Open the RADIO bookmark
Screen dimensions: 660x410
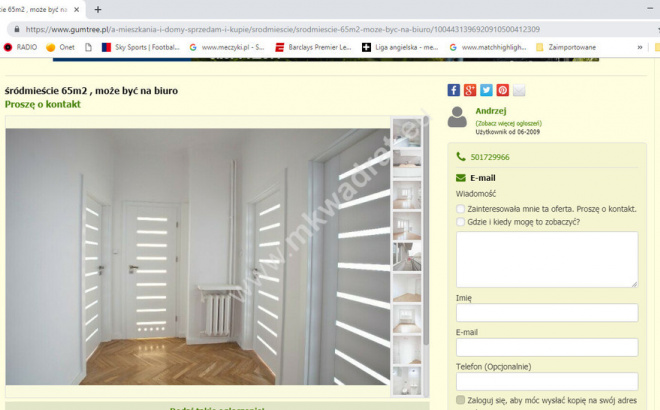[20, 47]
